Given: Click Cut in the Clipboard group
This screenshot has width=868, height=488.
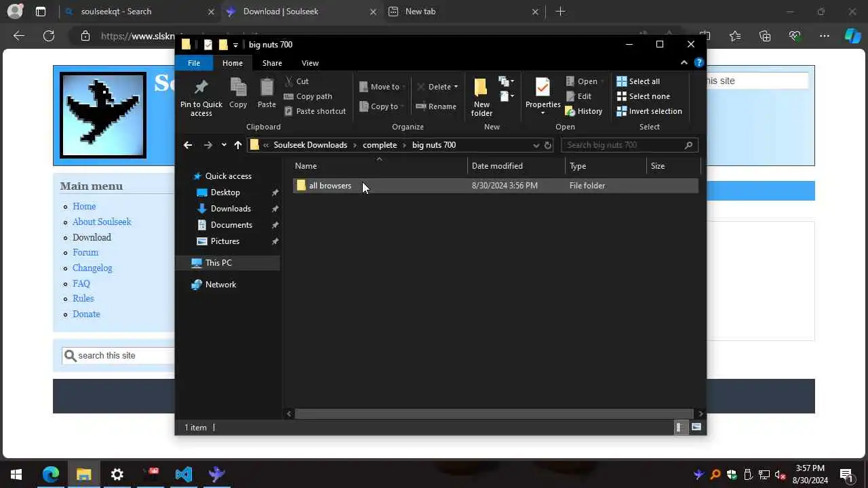Looking at the screenshot, I should [x=296, y=81].
